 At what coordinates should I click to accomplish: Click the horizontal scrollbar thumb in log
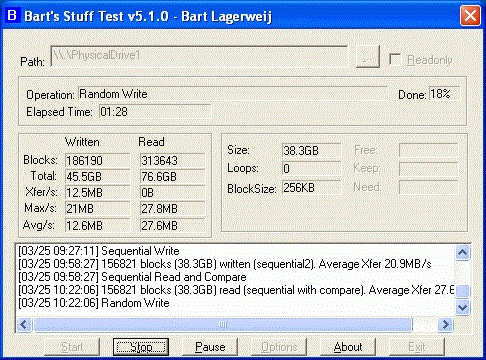[x=223, y=324]
